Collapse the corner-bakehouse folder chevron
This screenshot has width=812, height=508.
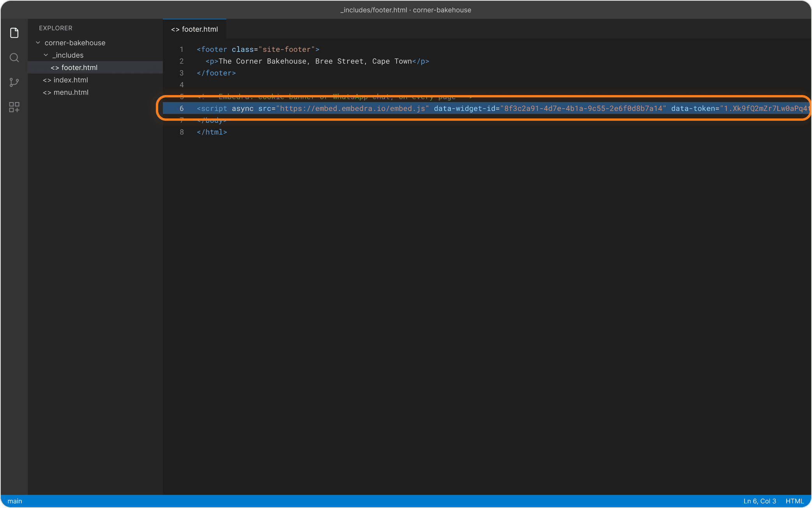(38, 43)
